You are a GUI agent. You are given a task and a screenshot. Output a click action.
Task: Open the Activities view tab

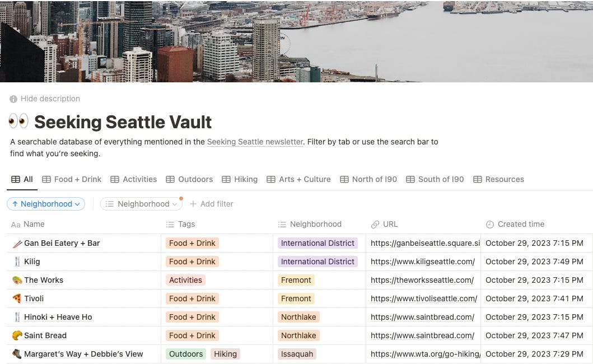pos(133,179)
